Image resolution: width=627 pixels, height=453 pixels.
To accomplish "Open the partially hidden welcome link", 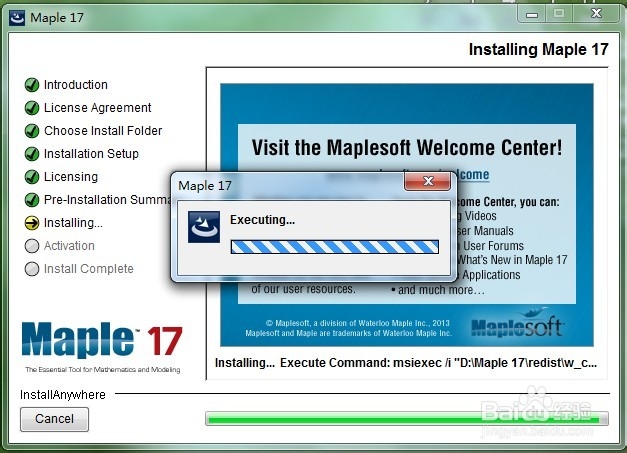I will pos(471,175).
